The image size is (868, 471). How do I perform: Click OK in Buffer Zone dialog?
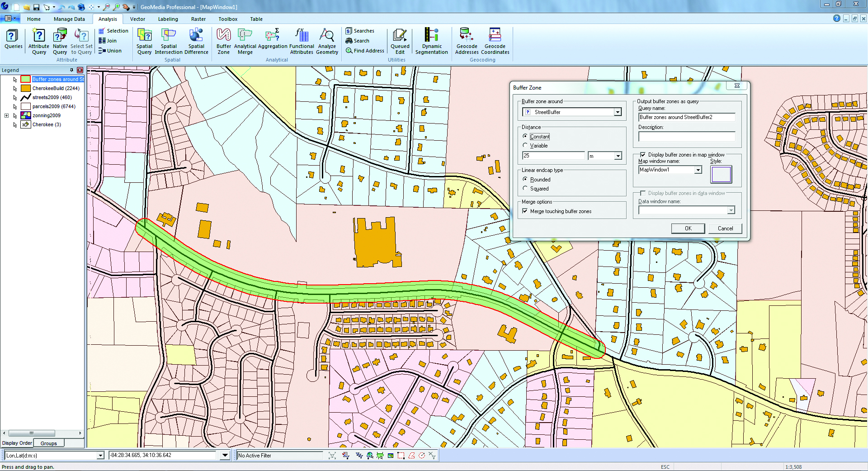coord(688,228)
